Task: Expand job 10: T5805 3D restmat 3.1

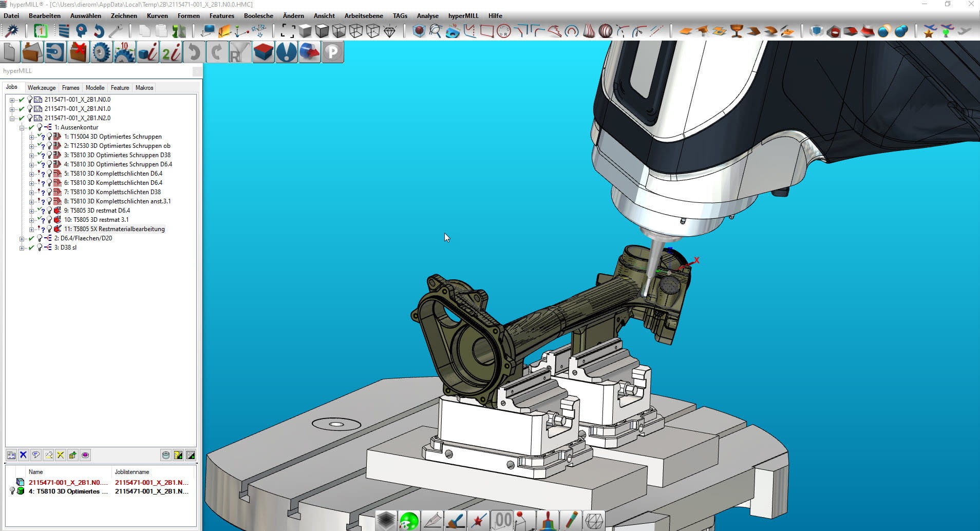Action: (x=31, y=220)
